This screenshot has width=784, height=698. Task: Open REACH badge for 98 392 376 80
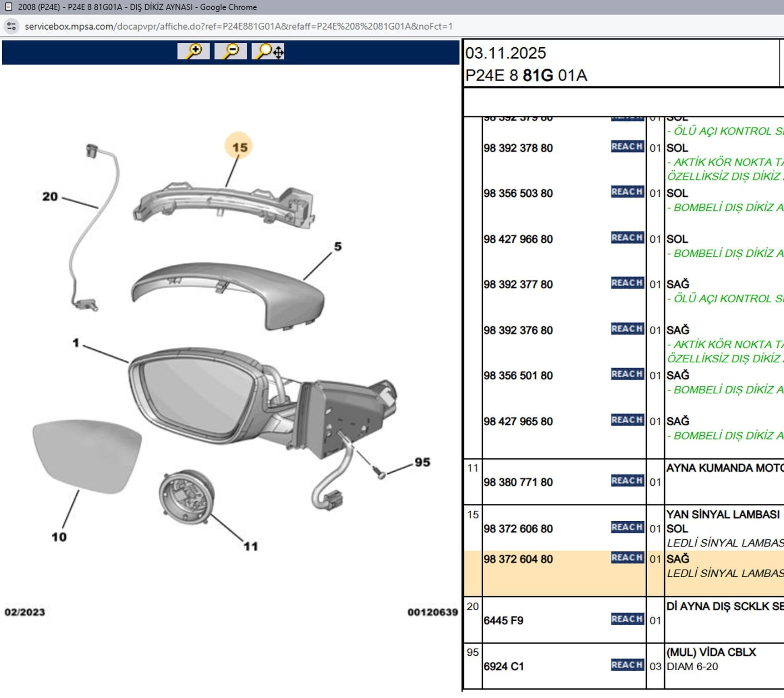(627, 329)
